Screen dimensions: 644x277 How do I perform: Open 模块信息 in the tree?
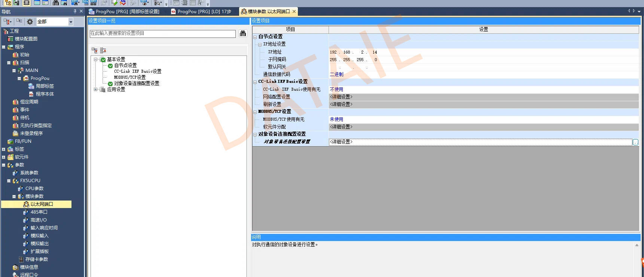(x=29, y=267)
